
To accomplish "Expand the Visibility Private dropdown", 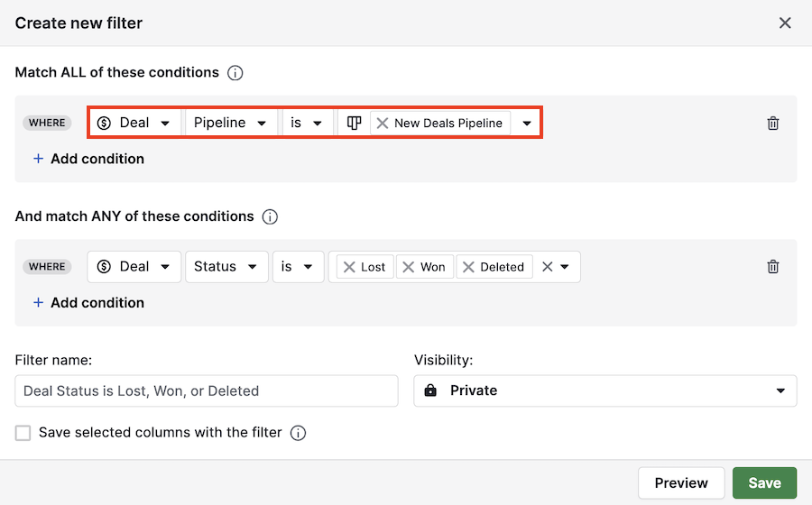I will pyautogui.click(x=604, y=391).
